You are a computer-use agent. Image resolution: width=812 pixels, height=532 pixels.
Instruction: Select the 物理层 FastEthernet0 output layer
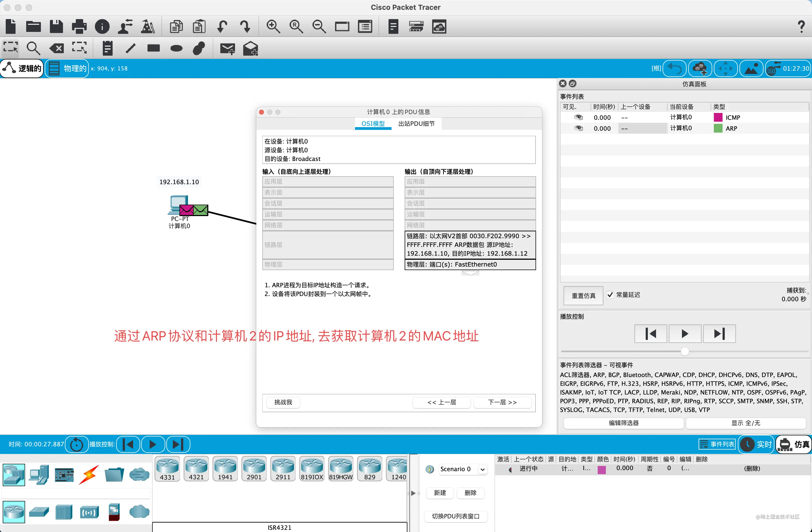coord(470,264)
